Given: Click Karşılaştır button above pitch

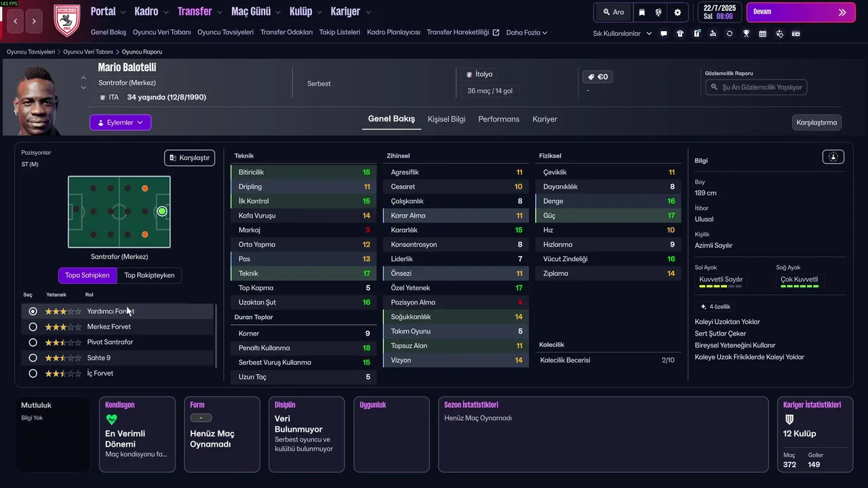Looking at the screenshot, I should point(189,158).
